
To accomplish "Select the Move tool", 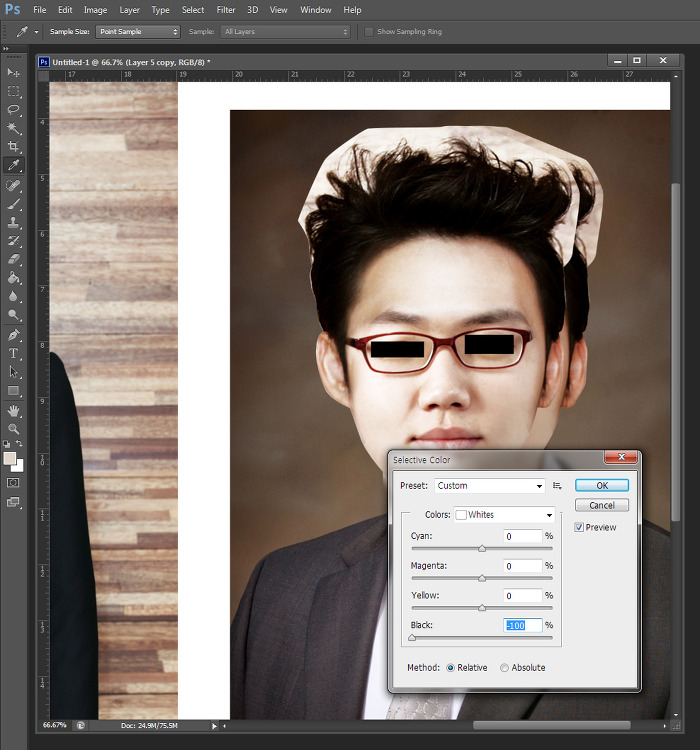I will pos(14,73).
